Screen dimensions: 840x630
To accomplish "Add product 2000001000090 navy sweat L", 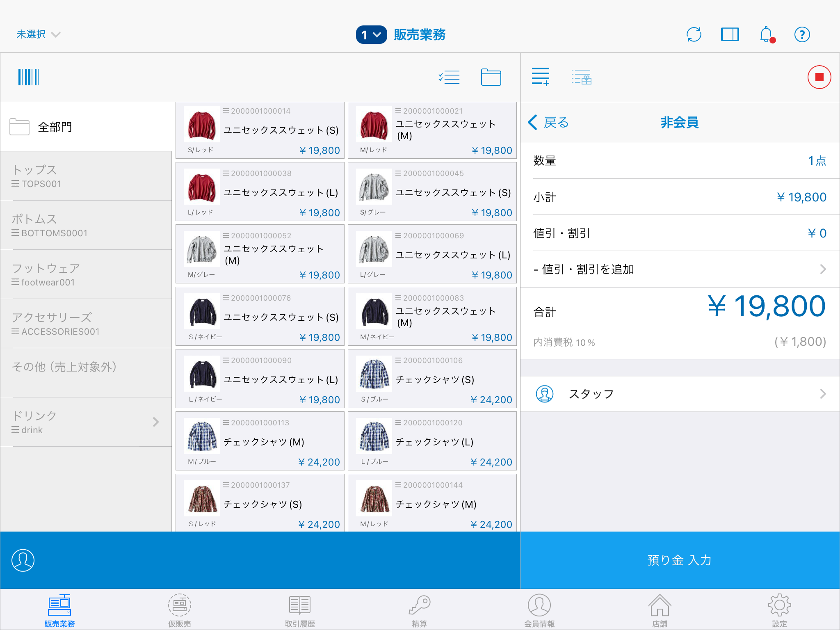I will [260, 379].
